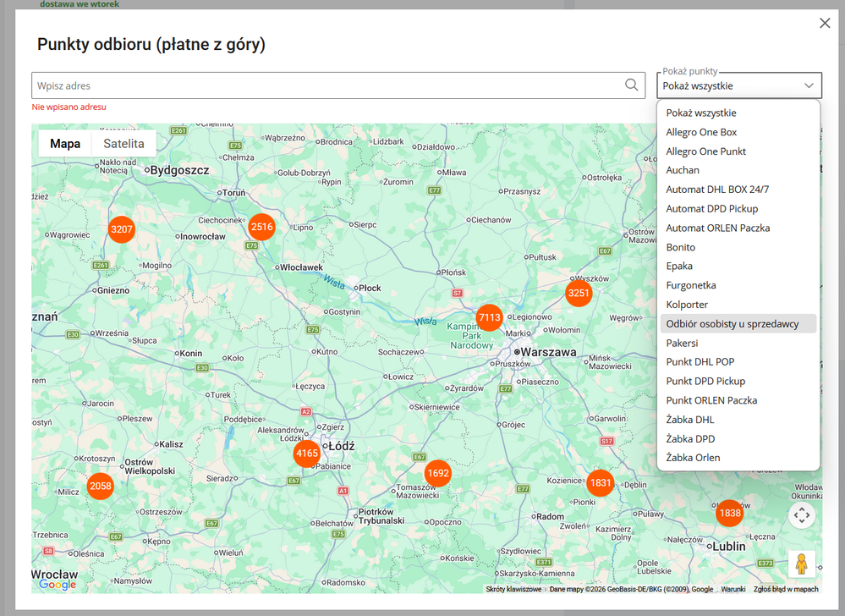The height and width of the screenshot is (616, 845).
Task: Click Zgłoś błąd w mapach link
Action: coord(786,589)
